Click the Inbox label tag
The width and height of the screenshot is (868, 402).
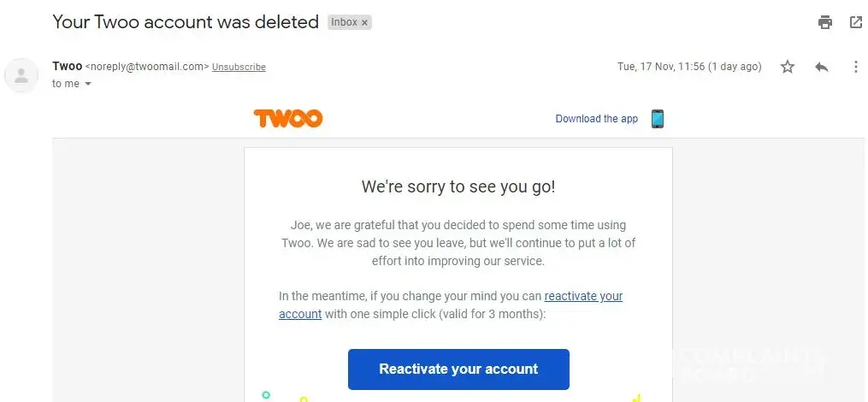pyautogui.click(x=344, y=23)
